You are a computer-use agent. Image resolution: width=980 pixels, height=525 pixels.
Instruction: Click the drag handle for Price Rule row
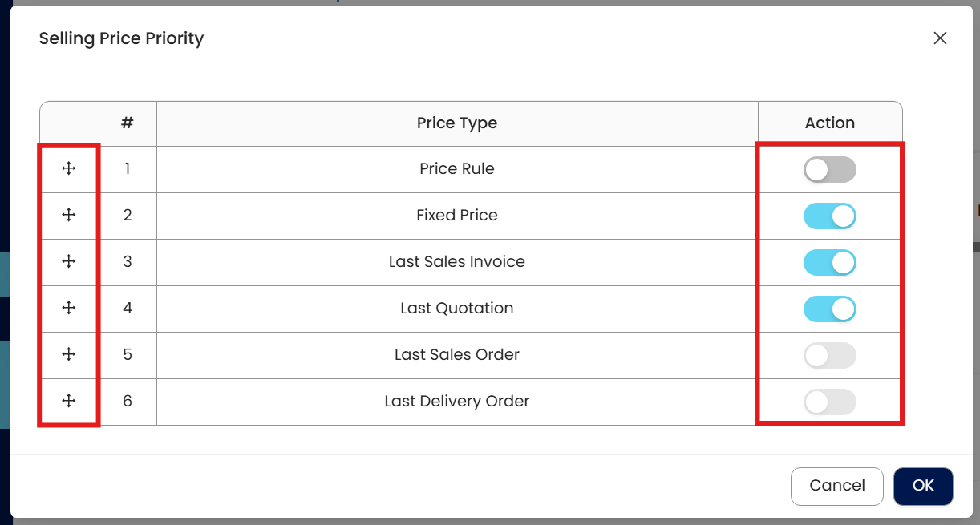click(69, 168)
